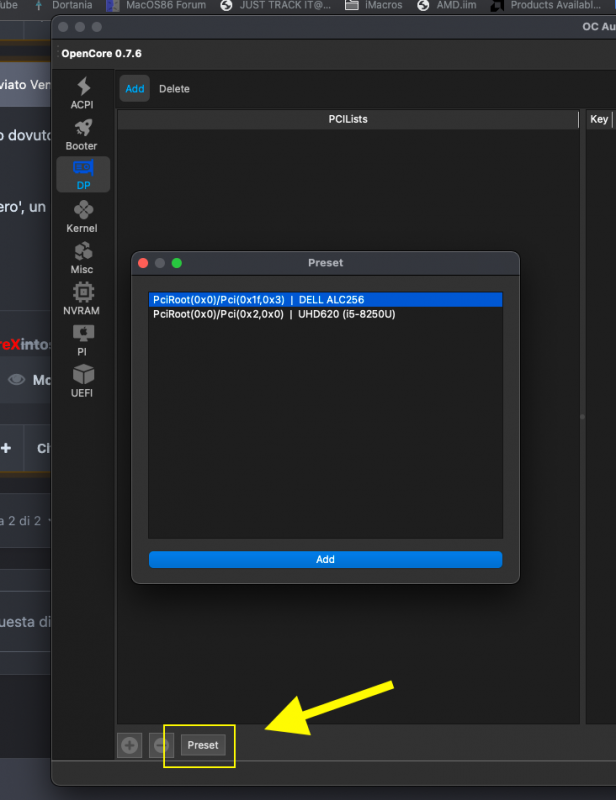This screenshot has width=616, height=800.
Task: Select the UHD620 (i5-8250U) preset row
Action: point(325,314)
